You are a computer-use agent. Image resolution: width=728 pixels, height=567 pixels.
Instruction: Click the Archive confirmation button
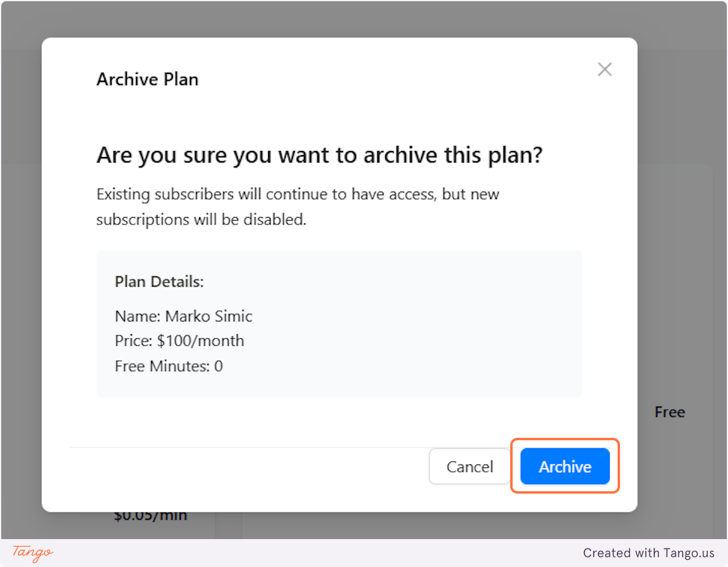click(564, 466)
